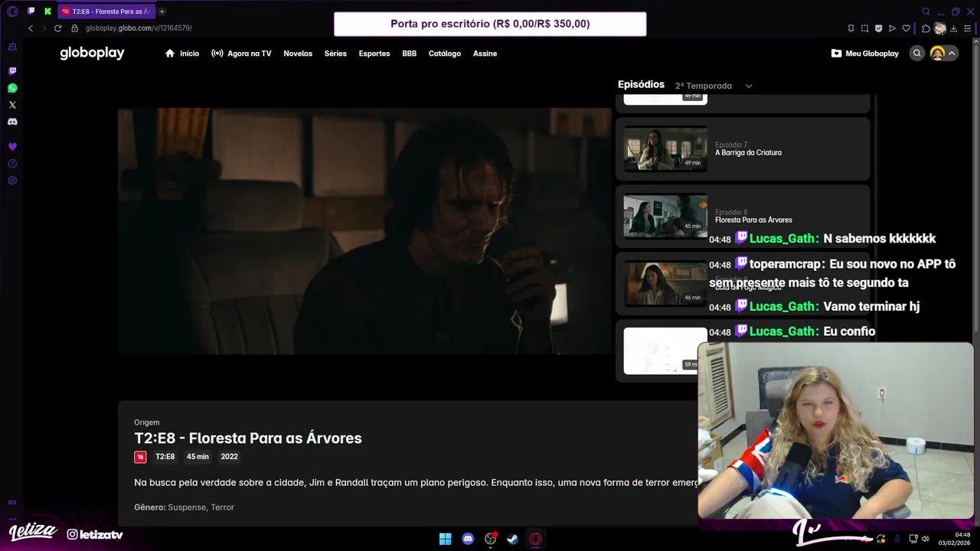
Task: Select the T2:E8 Floresta Para as tab
Action: click(106, 11)
